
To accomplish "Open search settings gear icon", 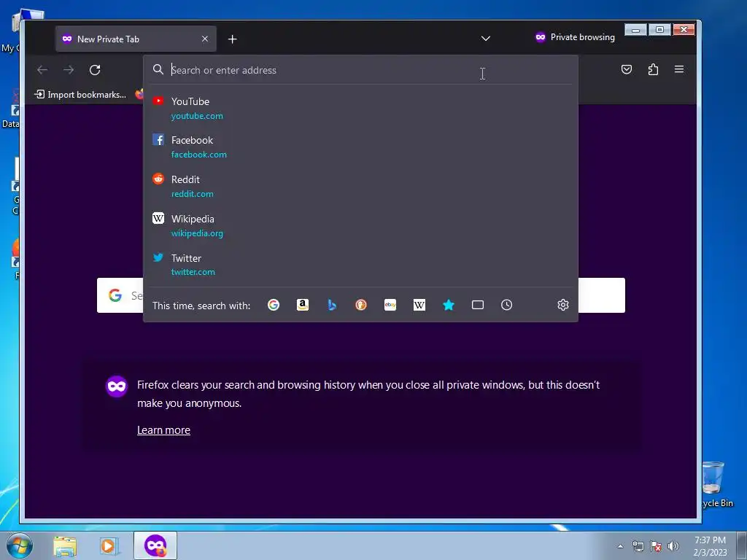I will point(563,305).
